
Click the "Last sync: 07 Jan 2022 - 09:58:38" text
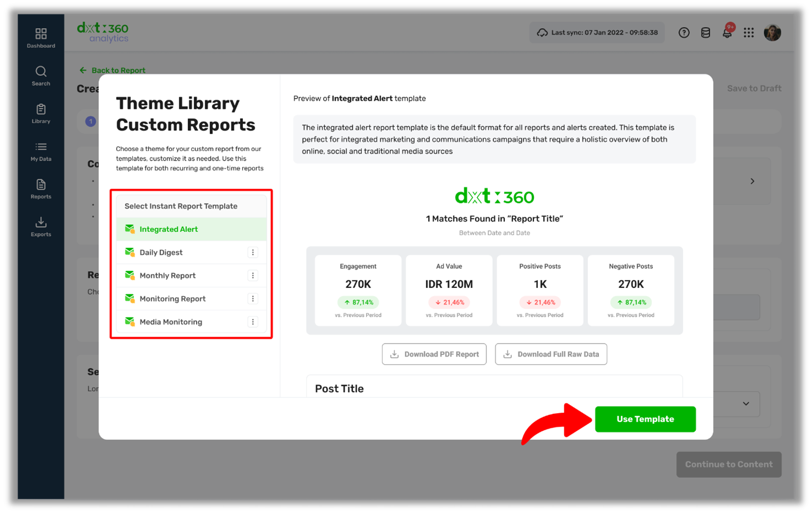coord(604,32)
